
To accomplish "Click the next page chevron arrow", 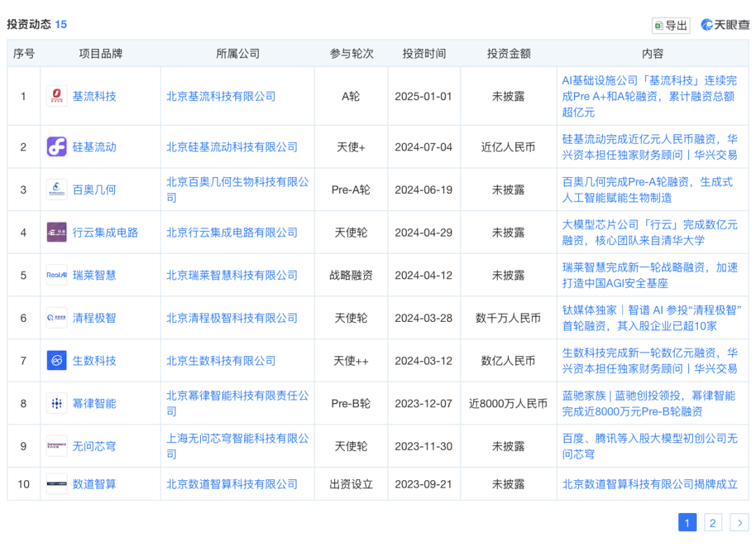I will tap(740, 523).
